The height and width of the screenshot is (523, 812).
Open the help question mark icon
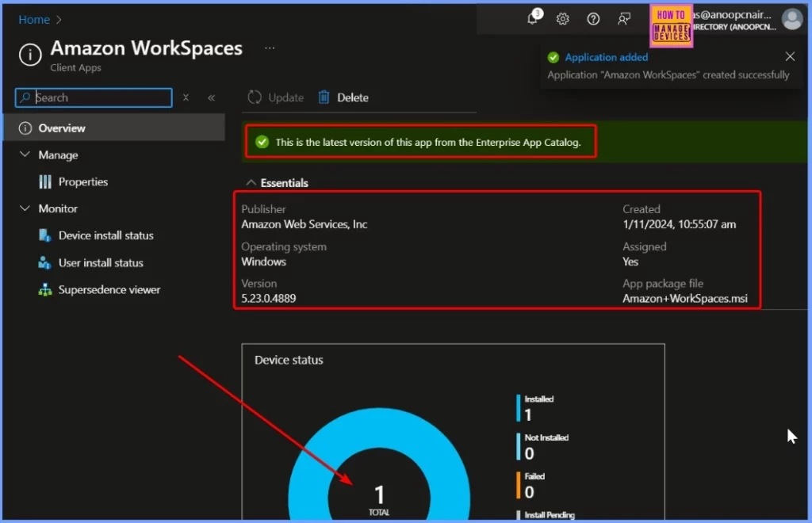point(593,19)
